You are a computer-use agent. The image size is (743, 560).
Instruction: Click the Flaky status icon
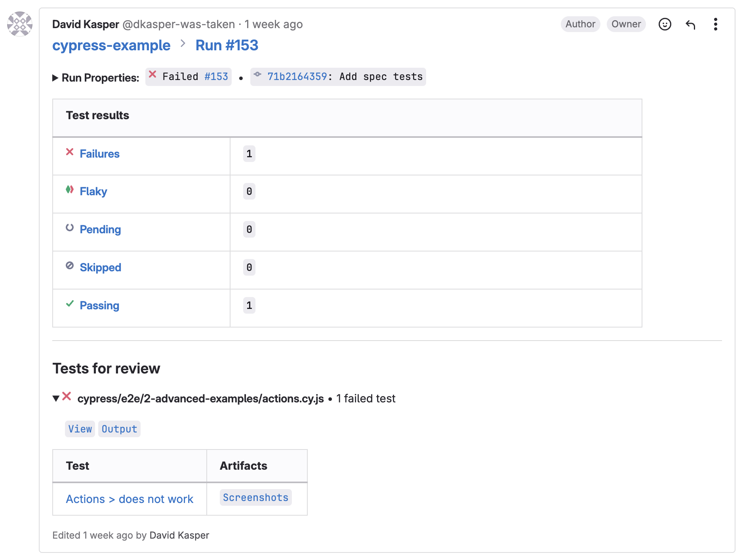[70, 190]
